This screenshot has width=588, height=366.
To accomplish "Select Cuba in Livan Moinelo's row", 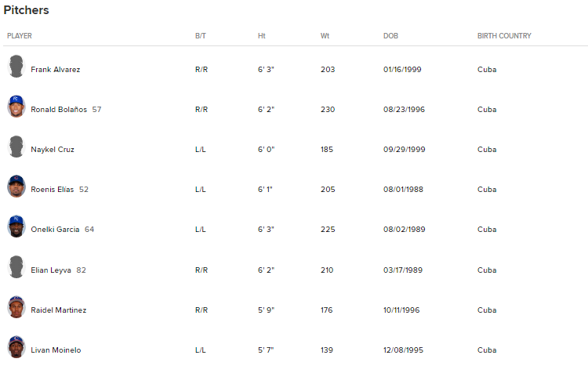I will (x=487, y=350).
